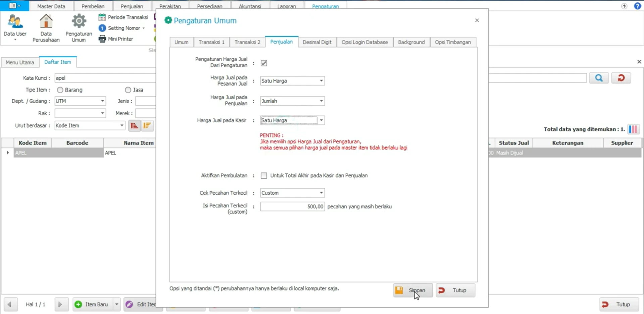This screenshot has width=644, height=314.
Task: Click the Masih Dijual status cell
Action: tap(513, 153)
